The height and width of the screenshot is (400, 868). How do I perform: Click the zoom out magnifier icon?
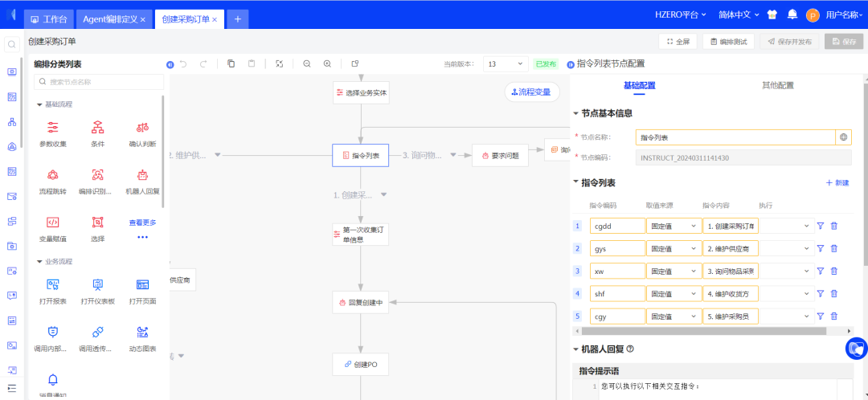307,63
